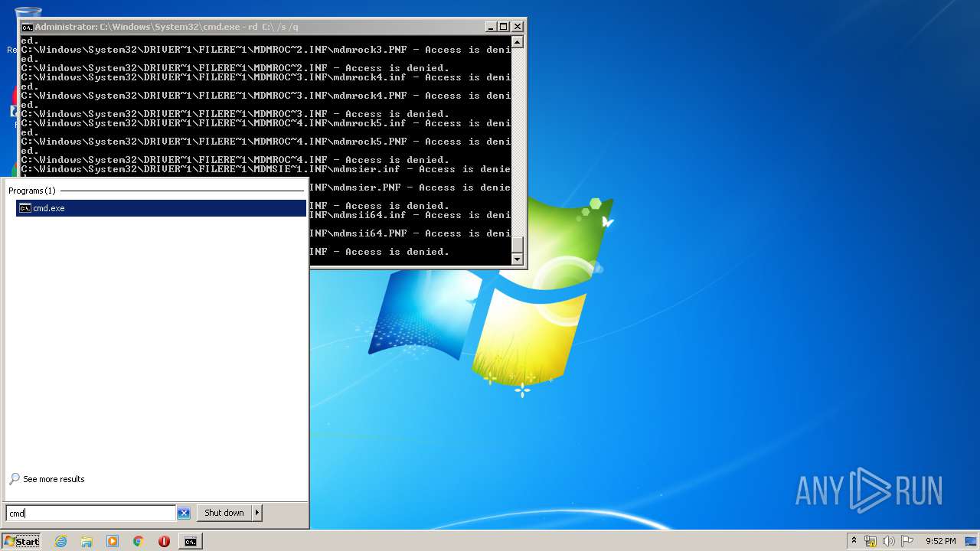Click the Start menu search field
This screenshot has width=980, height=551.
[x=91, y=513]
